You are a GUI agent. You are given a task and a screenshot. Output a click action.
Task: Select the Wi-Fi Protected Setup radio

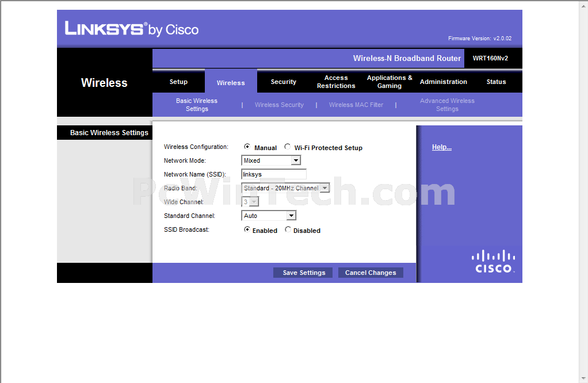tap(287, 147)
